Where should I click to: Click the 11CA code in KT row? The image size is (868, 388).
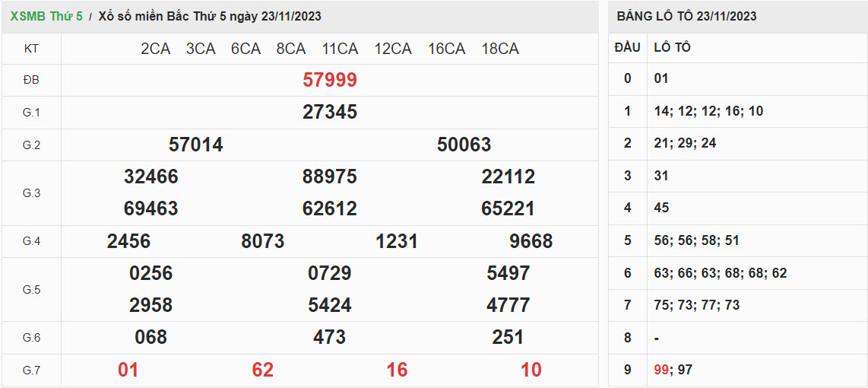(x=340, y=49)
